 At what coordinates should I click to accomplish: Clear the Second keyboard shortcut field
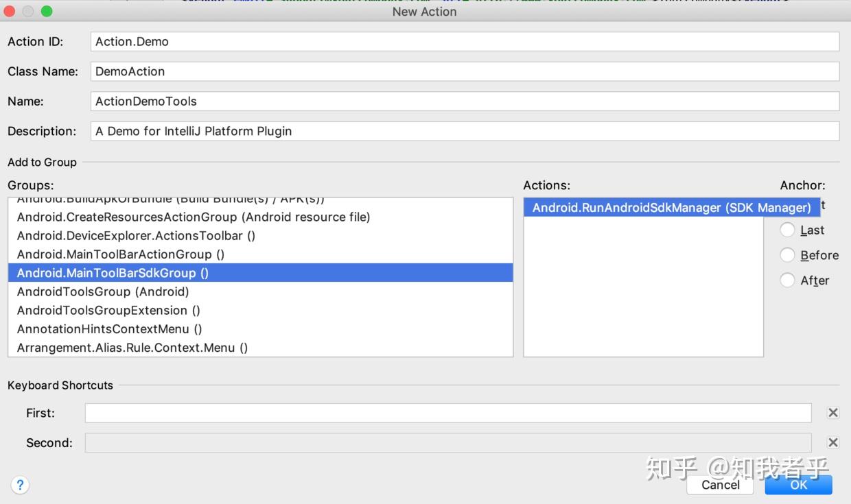(832, 442)
